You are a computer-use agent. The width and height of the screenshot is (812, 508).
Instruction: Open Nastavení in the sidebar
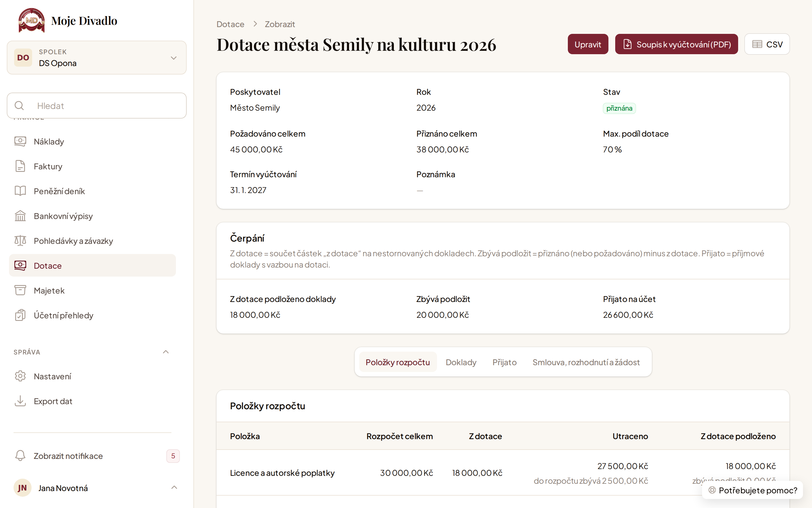[x=92, y=376]
